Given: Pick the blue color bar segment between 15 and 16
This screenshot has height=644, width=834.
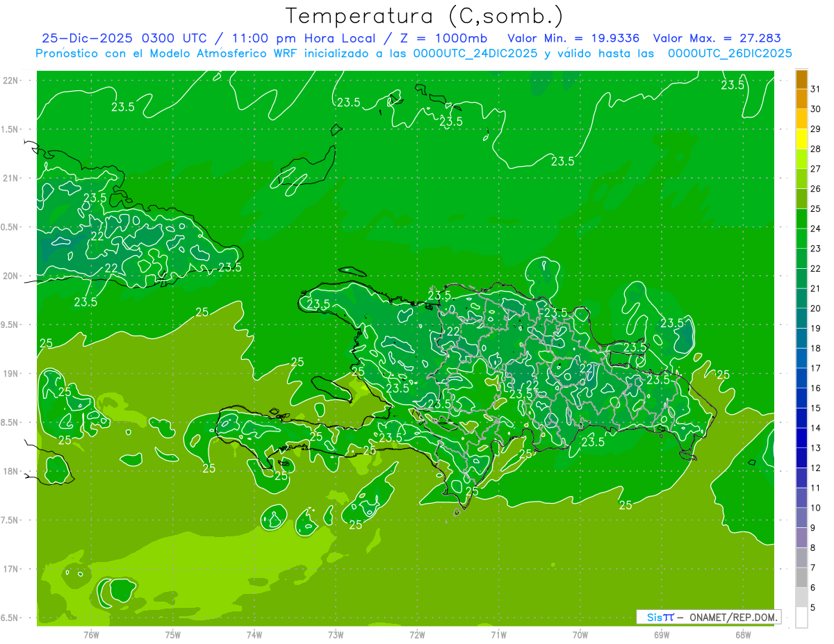Looking at the screenshot, I should coord(801,398).
